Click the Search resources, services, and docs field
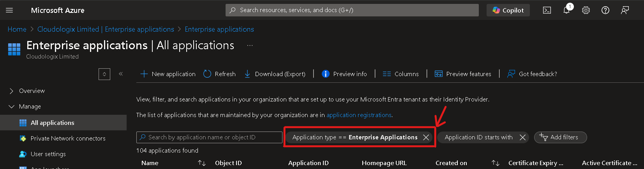The image size is (644, 169). 352,10
